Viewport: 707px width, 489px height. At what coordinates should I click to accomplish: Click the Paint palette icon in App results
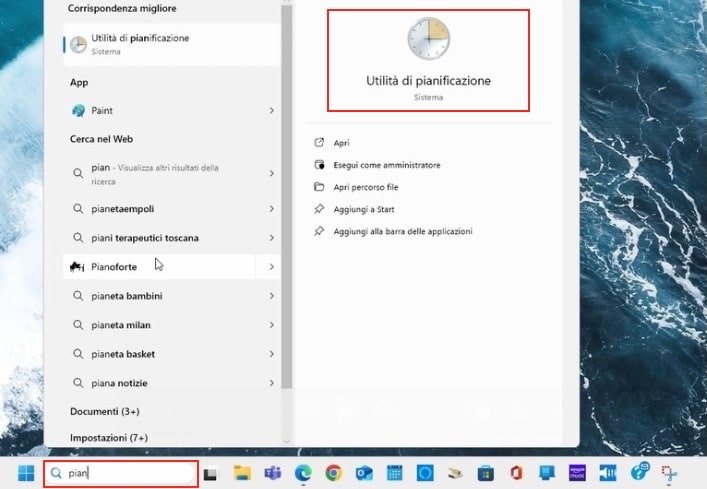(78, 110)
